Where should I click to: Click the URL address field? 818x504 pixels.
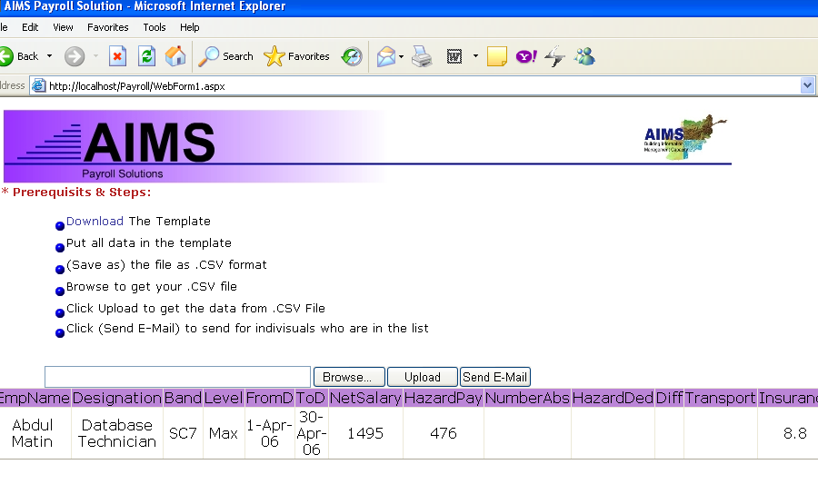423,86
